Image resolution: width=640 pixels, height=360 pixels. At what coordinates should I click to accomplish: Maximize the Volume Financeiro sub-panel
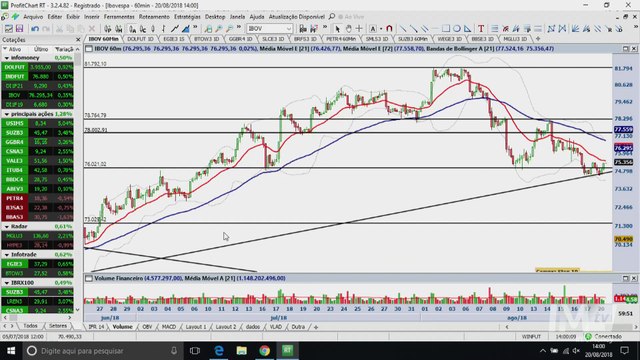pos(625,278)
